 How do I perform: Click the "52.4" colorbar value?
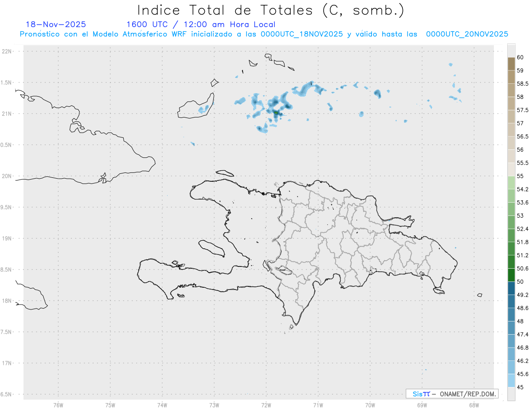point(522,229)
